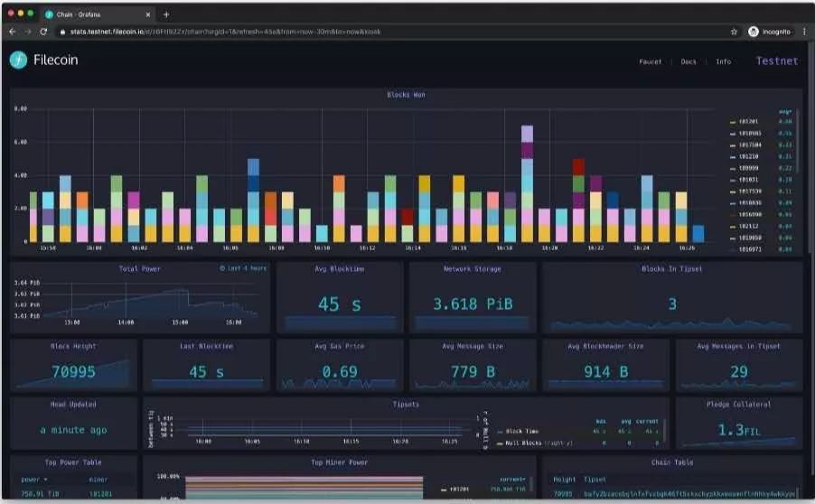Click the 750.91 TiB power cell
The width and height of the screenshot is (815, 504).
40,493
